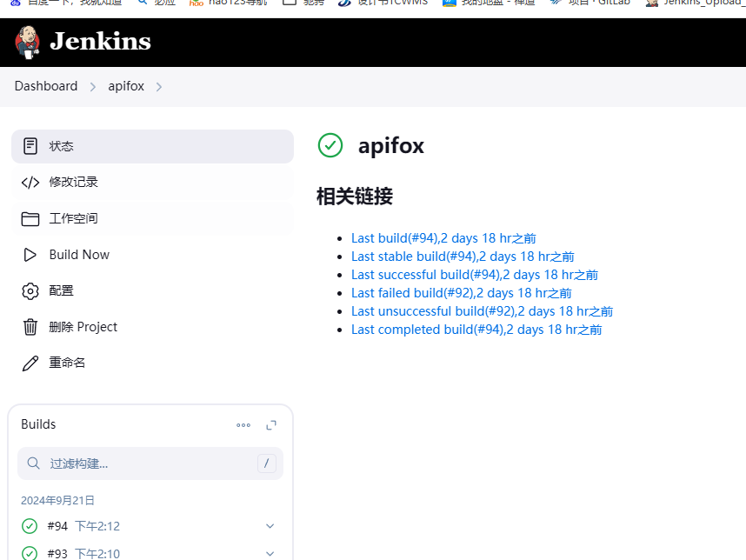Viewport: 746px width, 560px height.
Task: Open Last failed build(#92) link
Action: pos(461,293)
